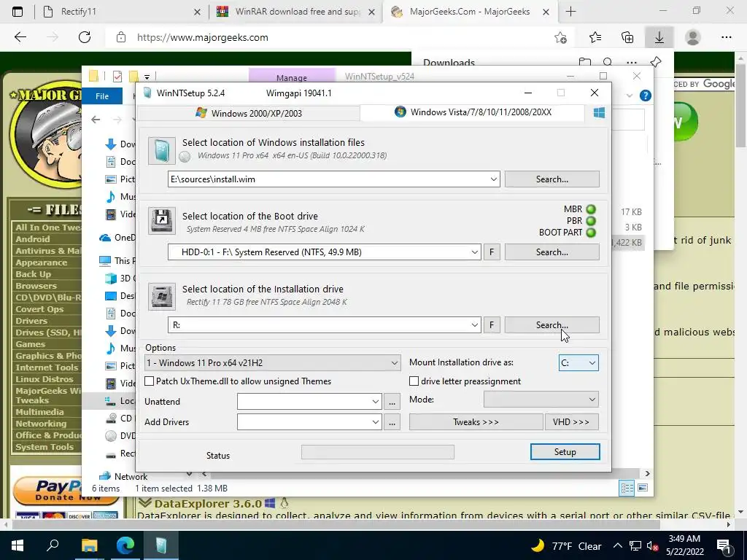The height and width of the screenshot is (560, 747).
Task: Search downloads in Downloads panel
Action: pyautogui.click(x=608, y=62)
